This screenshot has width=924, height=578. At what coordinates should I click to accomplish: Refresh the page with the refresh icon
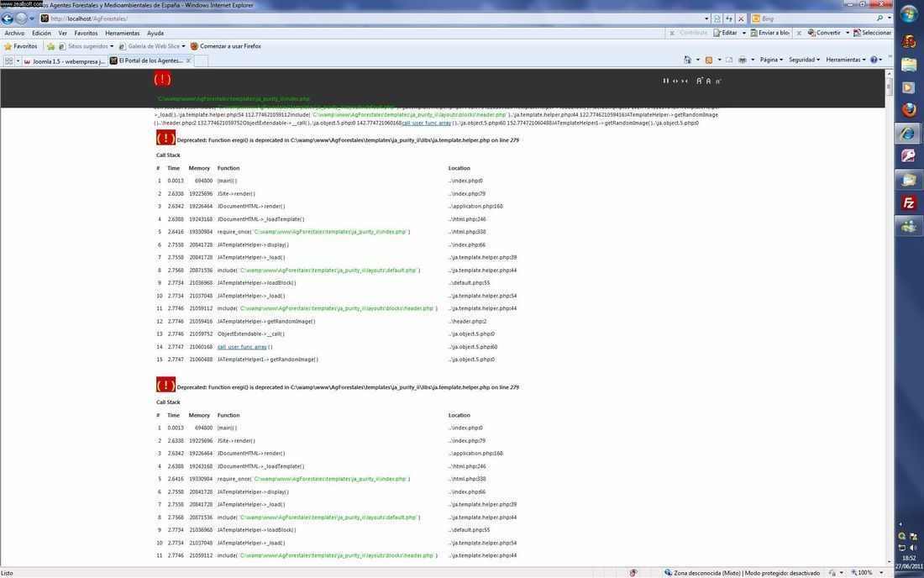pyautogui.click(x=729, y=18)
